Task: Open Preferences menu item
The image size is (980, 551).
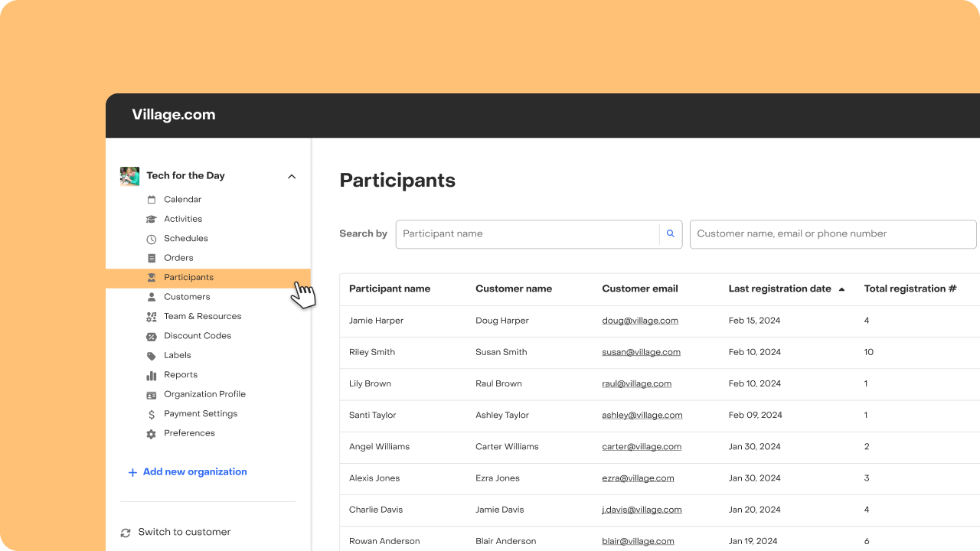Action: [190, 434]
